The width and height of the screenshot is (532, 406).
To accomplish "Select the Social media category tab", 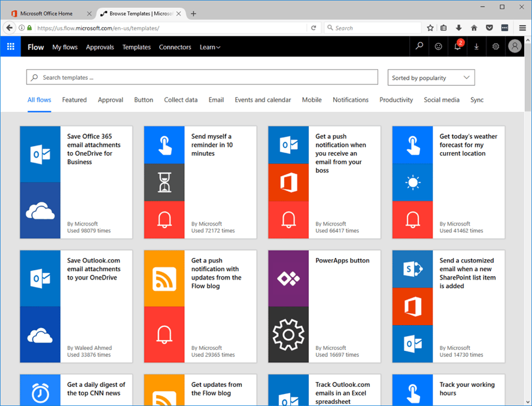I will pyautogui.click(x=442, y=100).
